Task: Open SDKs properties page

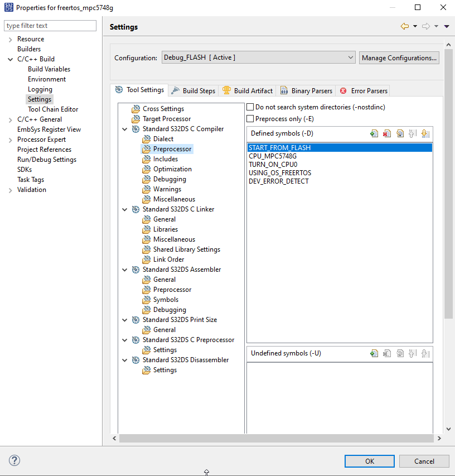Action: tap(25, 170)
